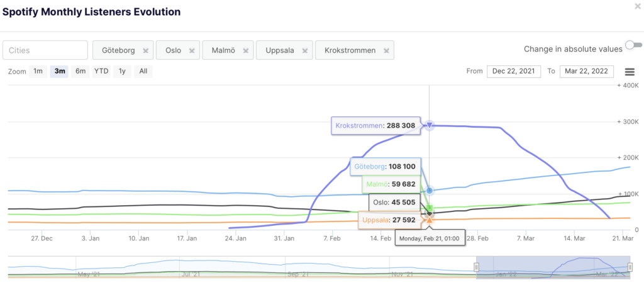Screen dimensions: 644x290
Task: Click the Göteborg data point marker
Action: click(x=430, y=191)
